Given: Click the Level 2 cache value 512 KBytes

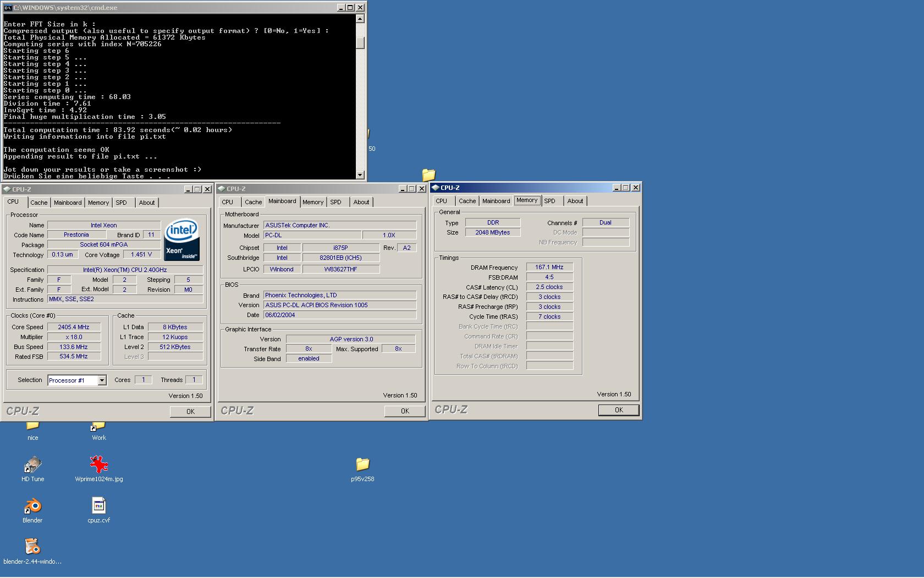Looking at the screenshot, I should 175,347.
